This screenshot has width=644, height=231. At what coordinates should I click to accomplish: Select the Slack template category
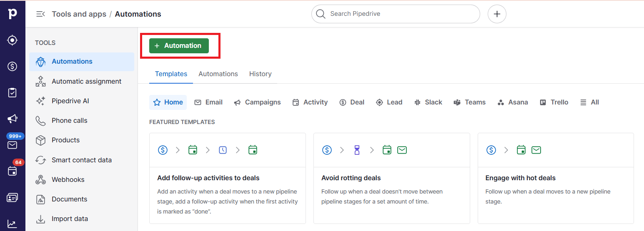428,102
